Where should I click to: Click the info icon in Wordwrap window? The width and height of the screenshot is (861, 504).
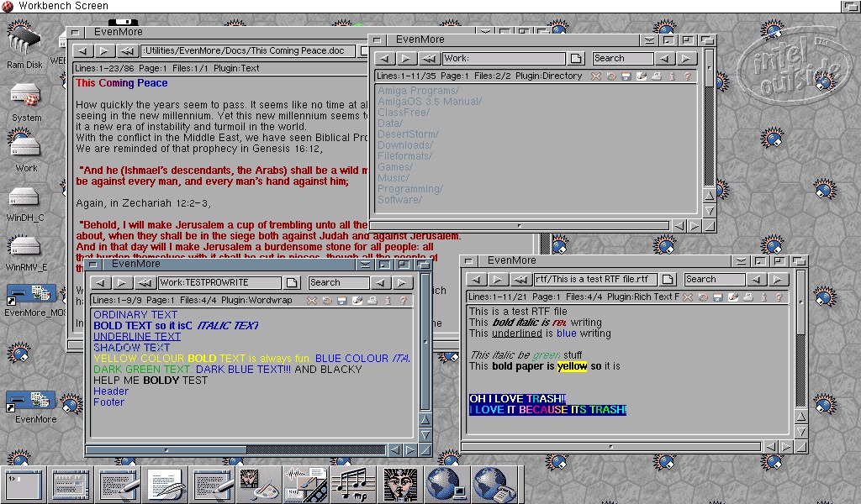388,301
